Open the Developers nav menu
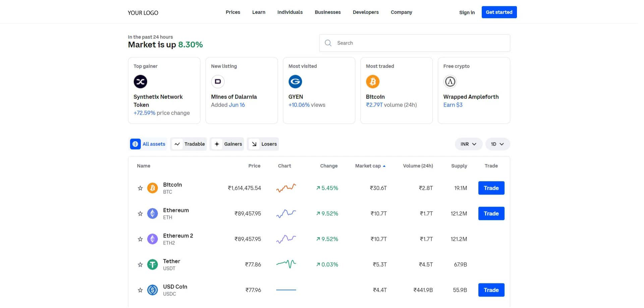 click(365, 12)
